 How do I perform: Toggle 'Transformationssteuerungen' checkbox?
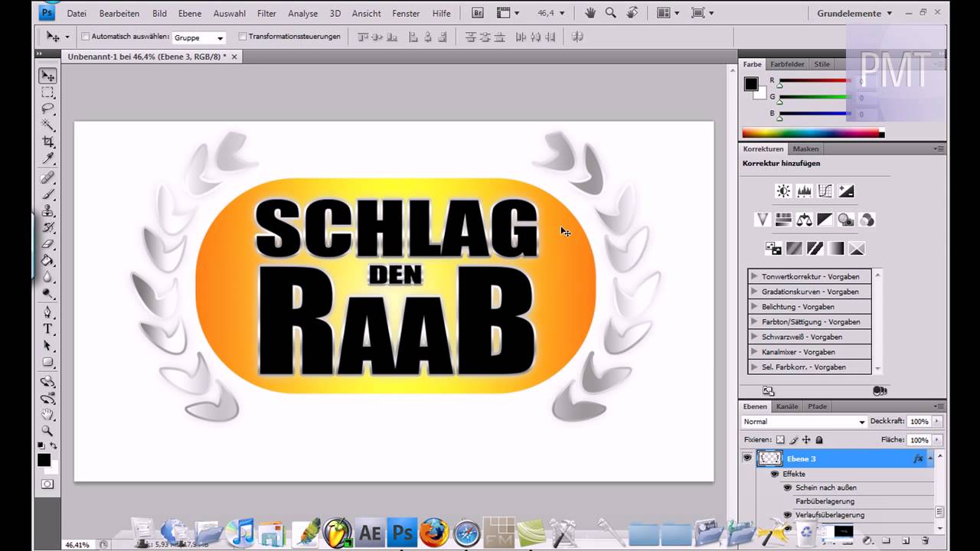242,37
